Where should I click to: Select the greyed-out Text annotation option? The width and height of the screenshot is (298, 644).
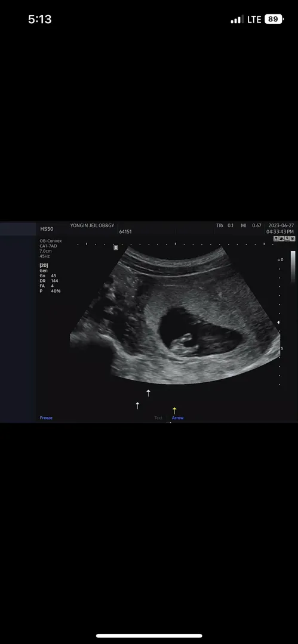click(158, 417)
